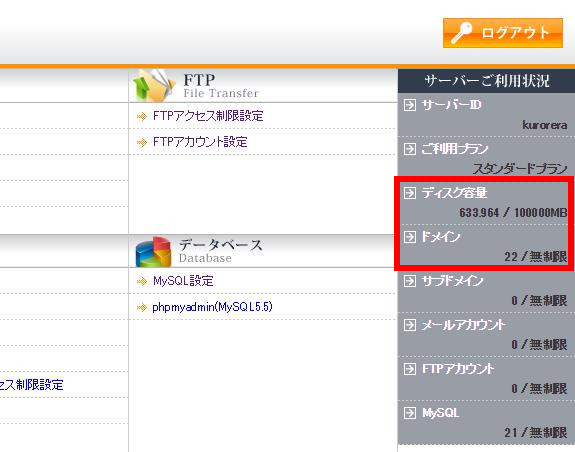Open FTPアクセス制限設定 link
The image size is (575, 452).
208,116
